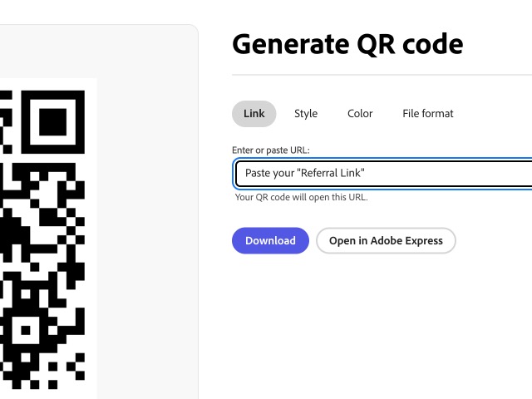This screenshot has height=399, width=532.
Task: Click the white margin beside QR code
Action: (91, 249)
